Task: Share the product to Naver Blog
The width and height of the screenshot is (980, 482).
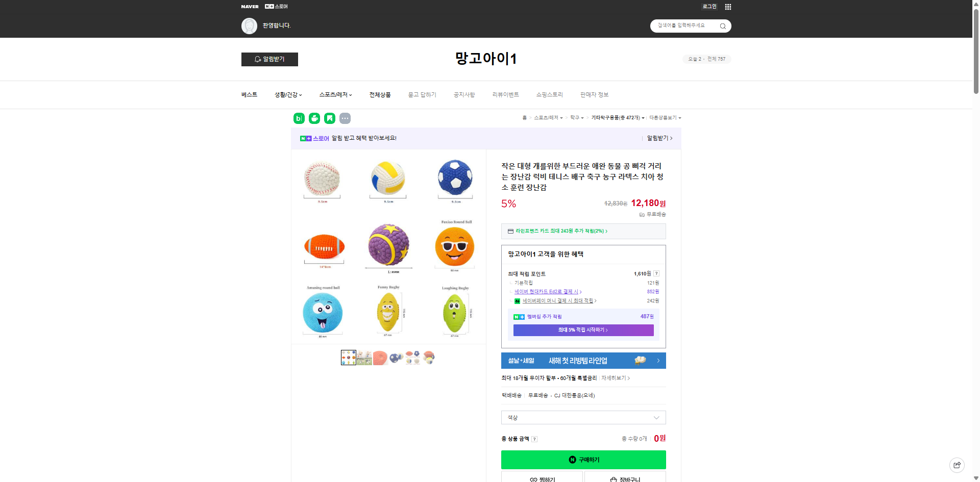Action: [298, 118]
